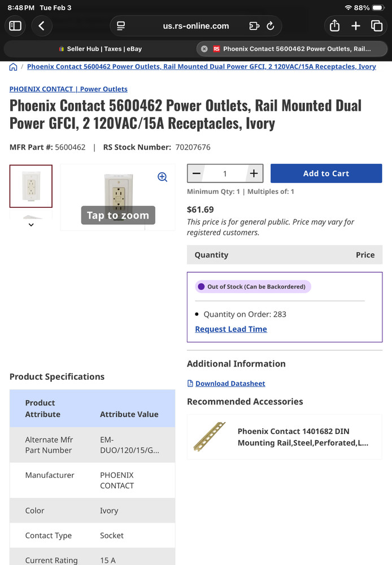Click the home icon in the breadcrumb
Viewport: 392px width, 565px height.
(x=13, y=66)
